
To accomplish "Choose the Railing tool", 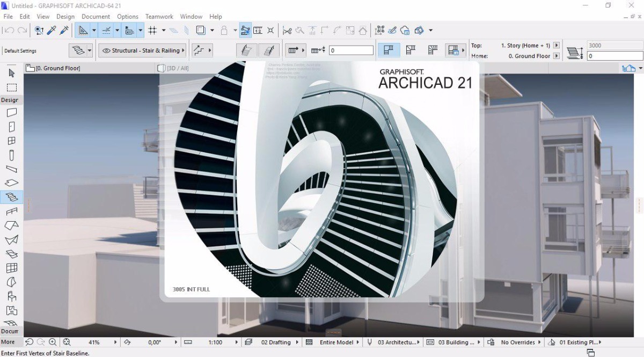I will (x=12, y=212).
